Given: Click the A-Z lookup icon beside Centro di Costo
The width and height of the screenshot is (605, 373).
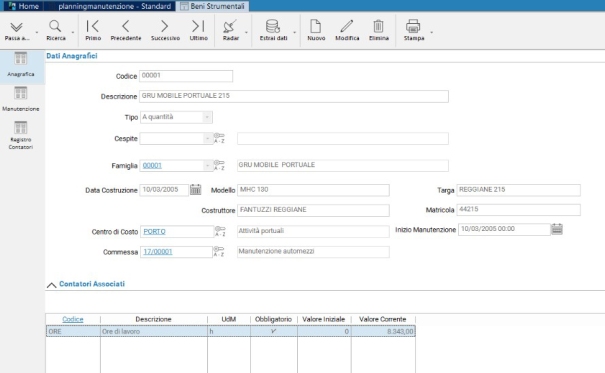Looking at the screenshot, I should pyautogui.click(x=220, y=231).
